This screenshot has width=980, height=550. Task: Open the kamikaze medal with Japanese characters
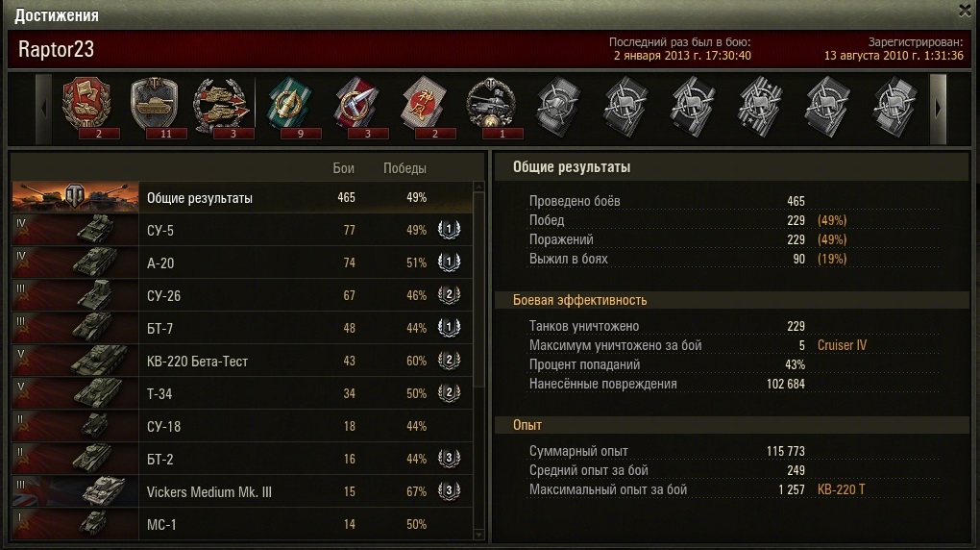pyautogui.click(x=425, y=107)
